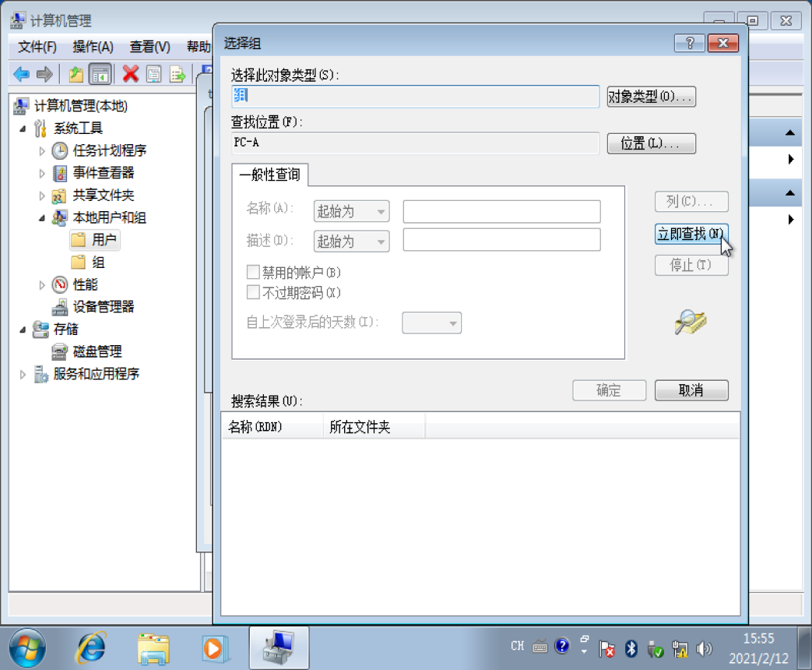Click the CH language indicator
The image size is (812, 670).
pyautogui.click(x=518, y=646)
